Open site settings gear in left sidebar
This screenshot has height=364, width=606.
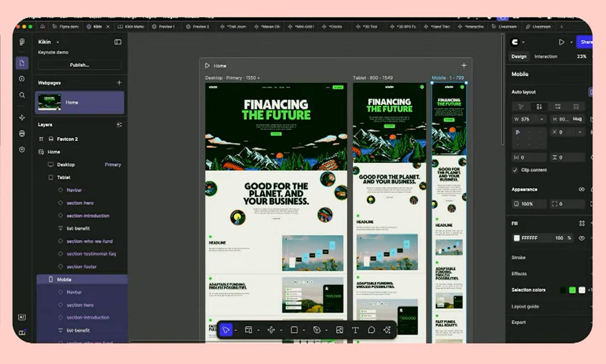point(22,150)
